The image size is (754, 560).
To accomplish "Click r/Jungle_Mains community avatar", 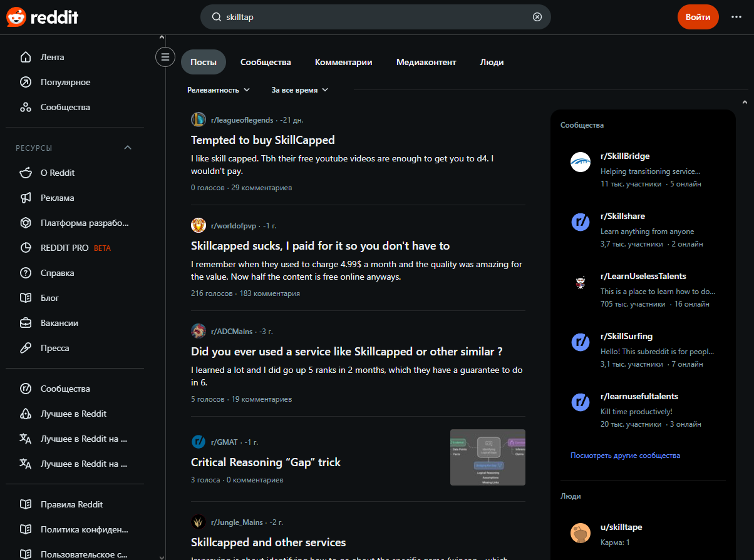I will [x=199, y=522].
